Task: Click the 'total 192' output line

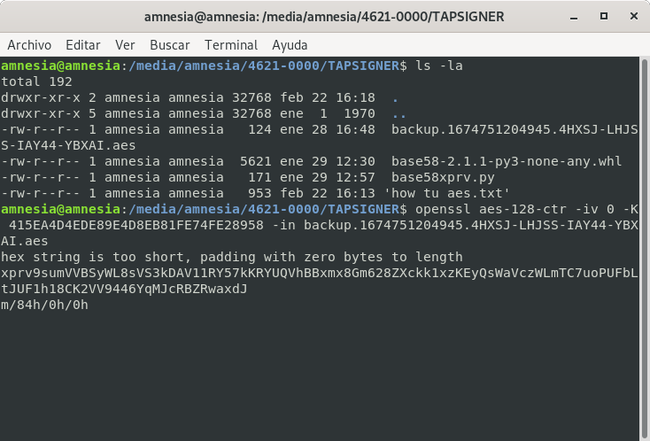Action: 32,81
